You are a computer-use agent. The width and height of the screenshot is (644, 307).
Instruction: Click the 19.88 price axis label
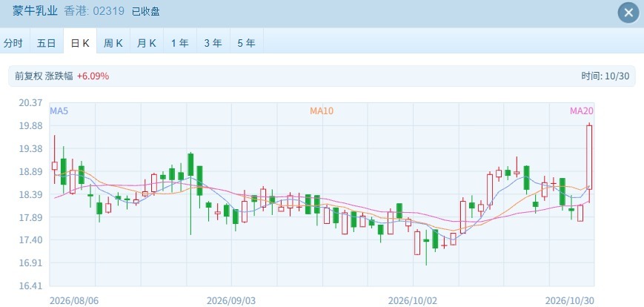pyautogui.click(x=30, y=126)
